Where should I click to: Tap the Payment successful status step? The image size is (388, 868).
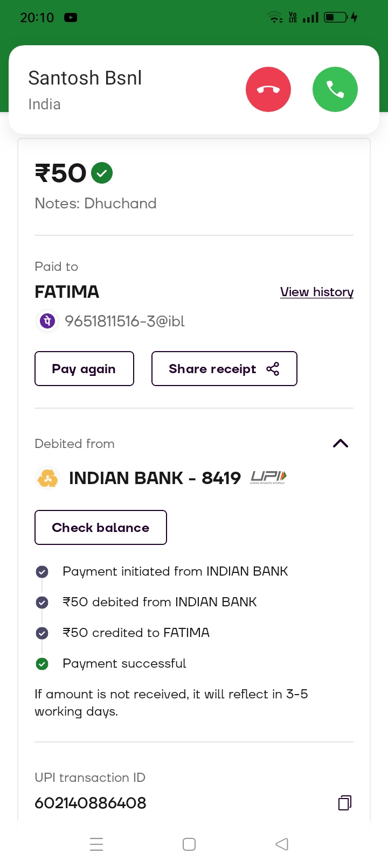[124, 663]
